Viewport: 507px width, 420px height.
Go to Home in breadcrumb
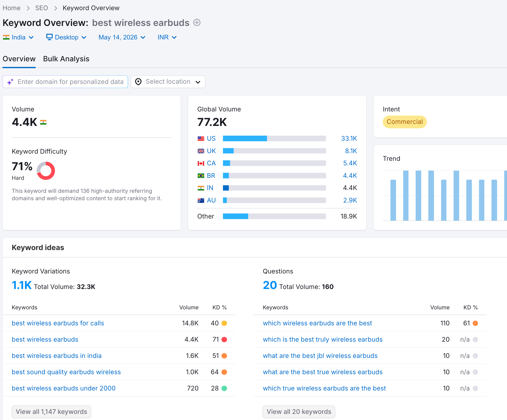point(11,8)
